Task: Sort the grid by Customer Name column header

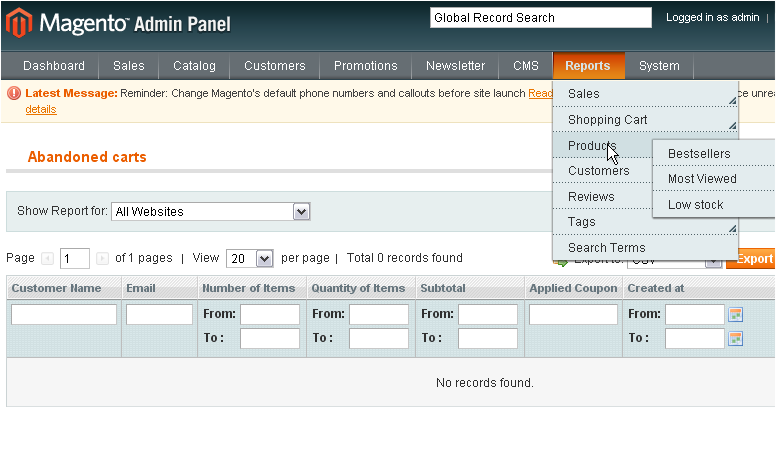Action: pos(56,288)
